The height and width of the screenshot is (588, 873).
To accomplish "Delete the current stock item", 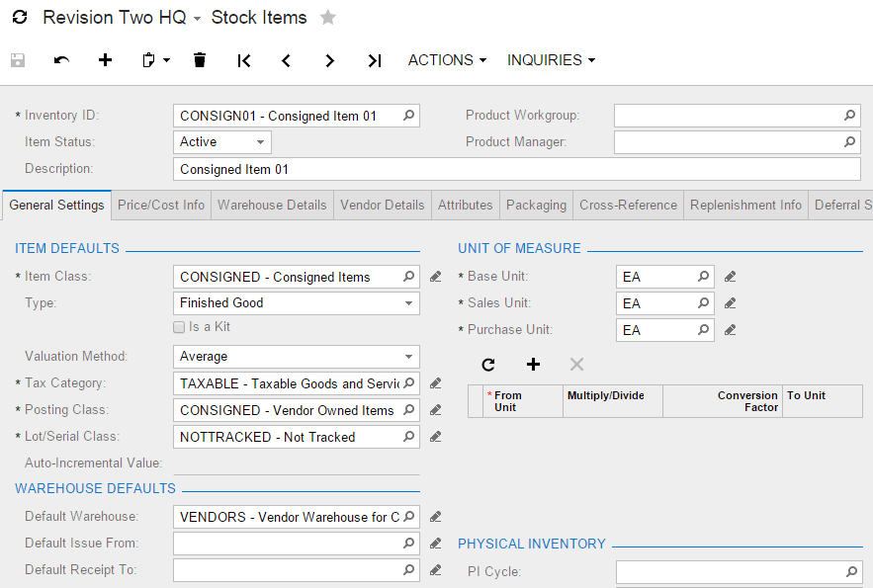I will click(x=200, y=60).
